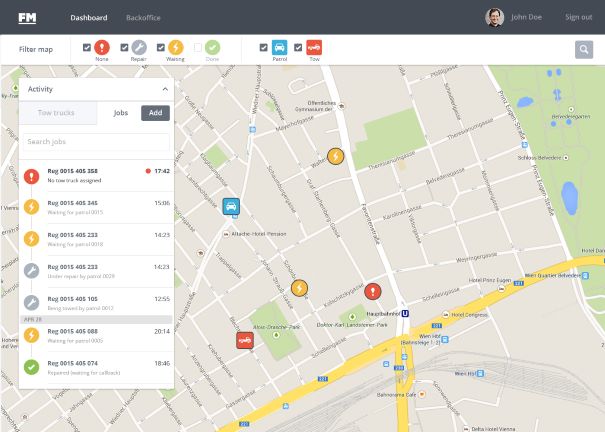Click 'Under repair by patrol' status text

pos(81,276)
